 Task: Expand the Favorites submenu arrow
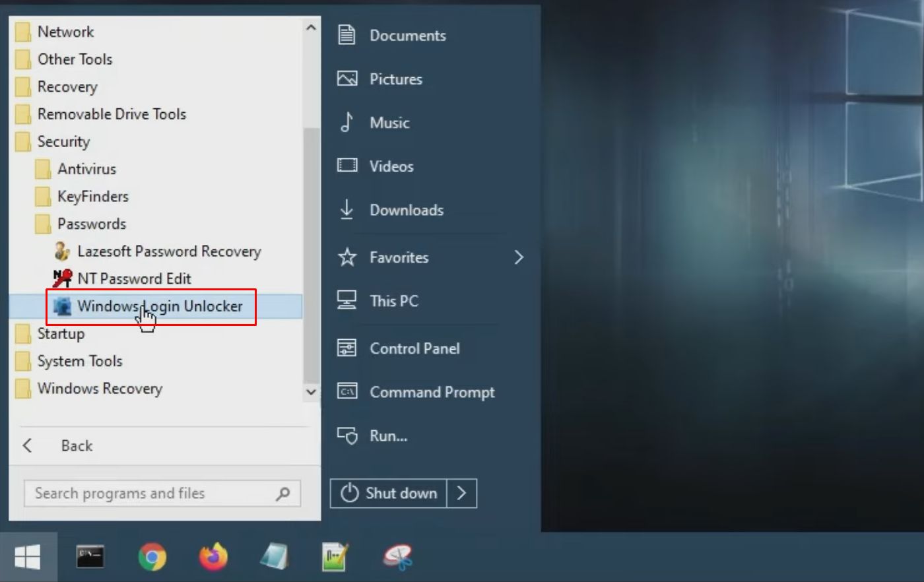519,257
